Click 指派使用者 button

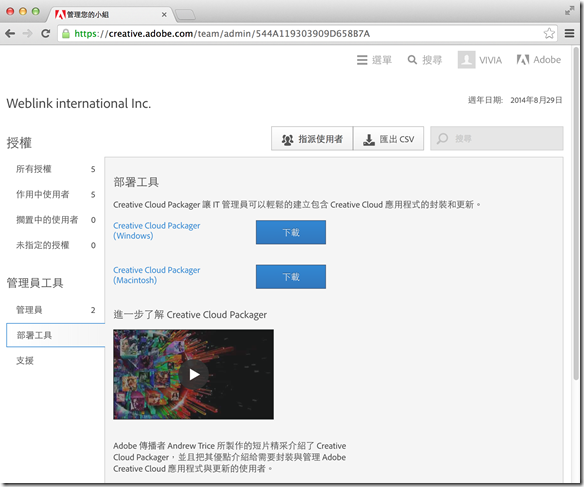pyautogui.click(x=312, y=139)
